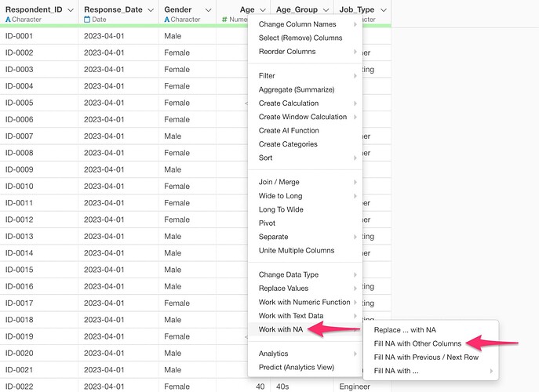Click the Character type icon under Gender
Viewport: 539px width, 392px height.
pos(167,20)
